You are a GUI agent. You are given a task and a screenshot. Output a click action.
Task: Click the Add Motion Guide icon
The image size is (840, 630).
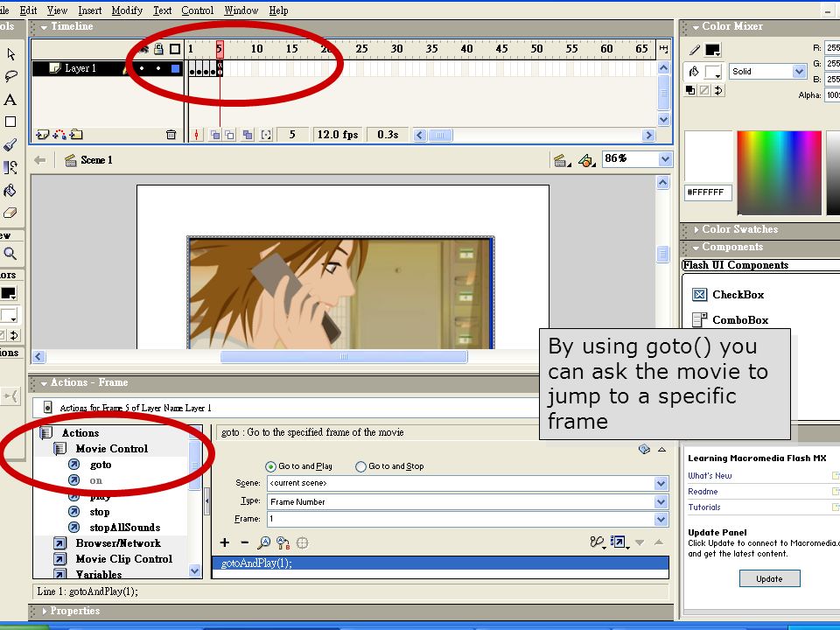click(59, 135)
